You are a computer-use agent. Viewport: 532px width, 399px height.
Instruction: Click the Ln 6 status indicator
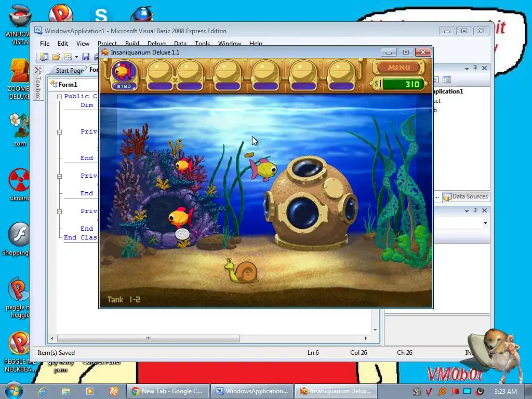pos(313,353)
